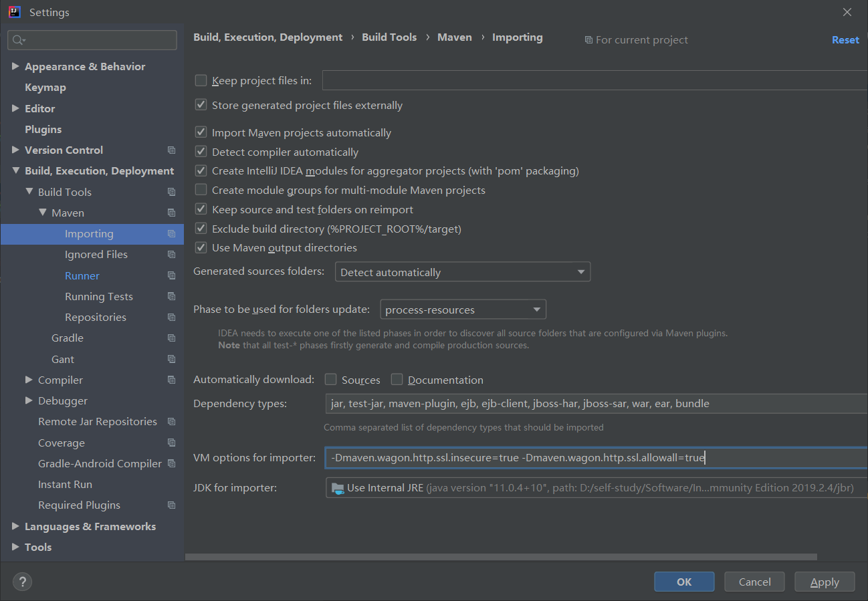
Task: Click the project-level icon beside Compiler
Action: (x=172, y=380)
